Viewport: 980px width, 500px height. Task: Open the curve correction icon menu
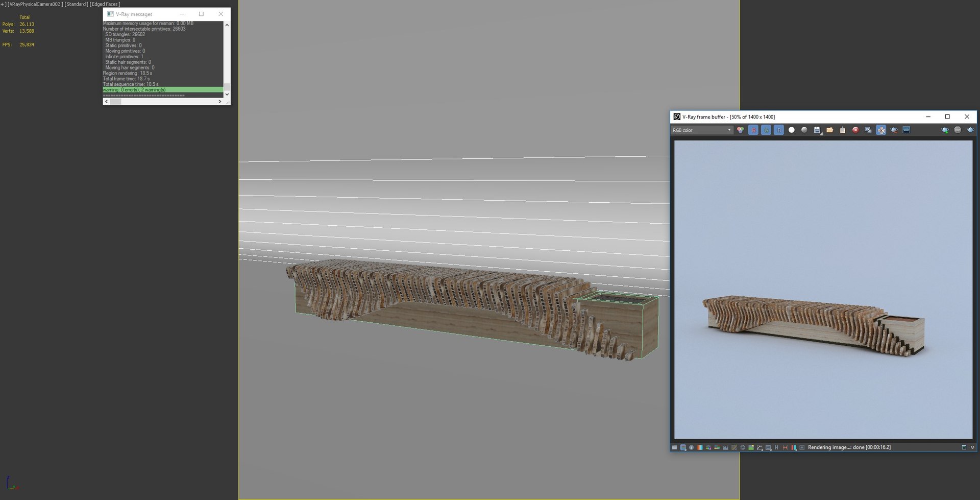760,447
